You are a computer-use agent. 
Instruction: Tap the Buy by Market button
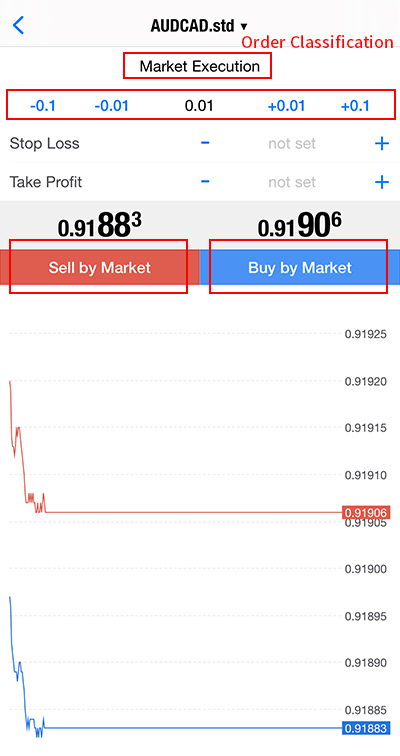pos(300,267)
